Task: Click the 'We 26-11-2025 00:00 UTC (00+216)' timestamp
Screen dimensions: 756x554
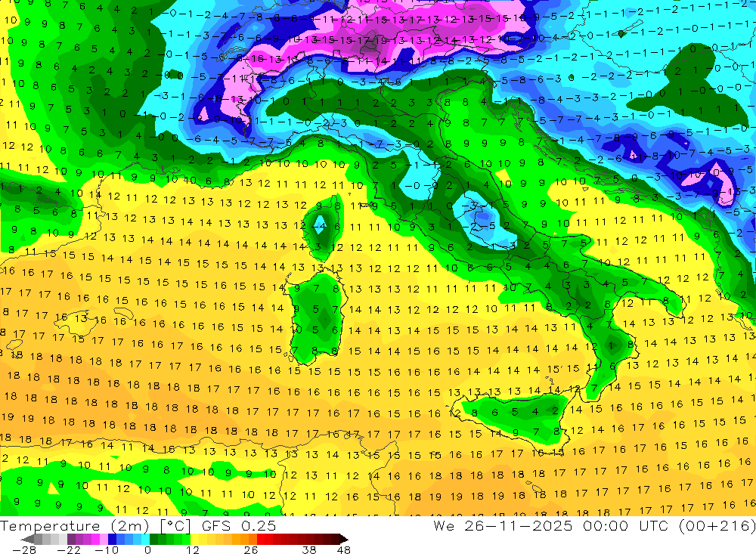Action: 594,525
